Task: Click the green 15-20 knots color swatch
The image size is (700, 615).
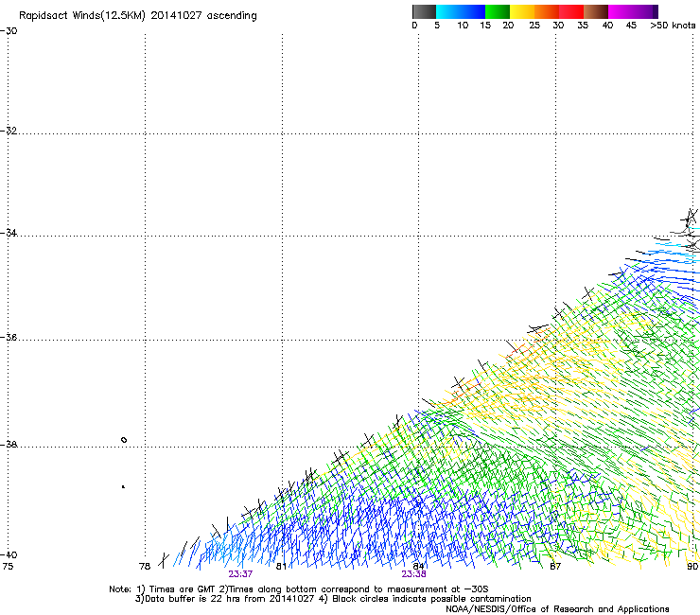Action: pyautogui.click(x=498, y=11)
